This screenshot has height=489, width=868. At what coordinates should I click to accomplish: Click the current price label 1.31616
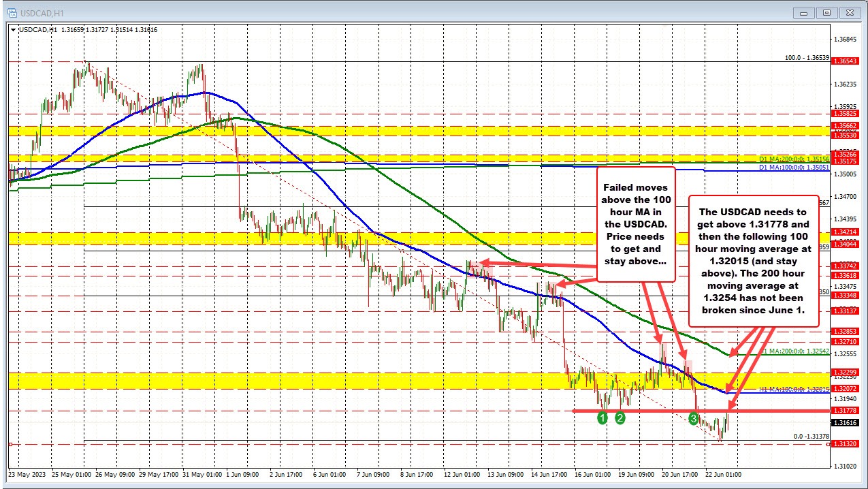[843, 423]
